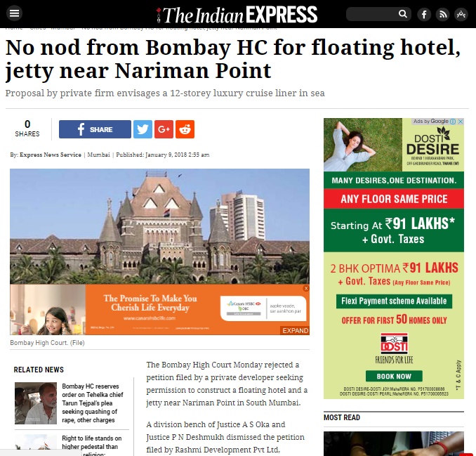Click the search magnifier icon
The width and height of the screenshot is (476, 456).
click(402, 14)
